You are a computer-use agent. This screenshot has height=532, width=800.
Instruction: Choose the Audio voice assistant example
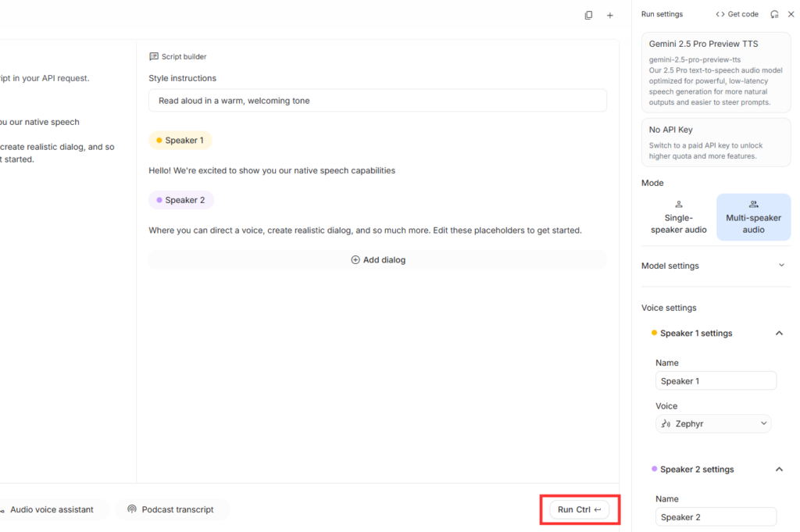48,509
